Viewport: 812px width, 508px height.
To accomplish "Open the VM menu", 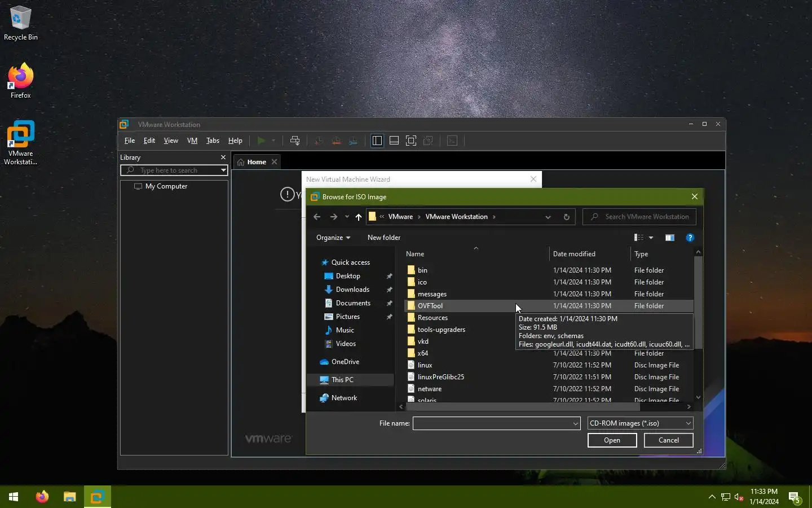I will [192, 141].
